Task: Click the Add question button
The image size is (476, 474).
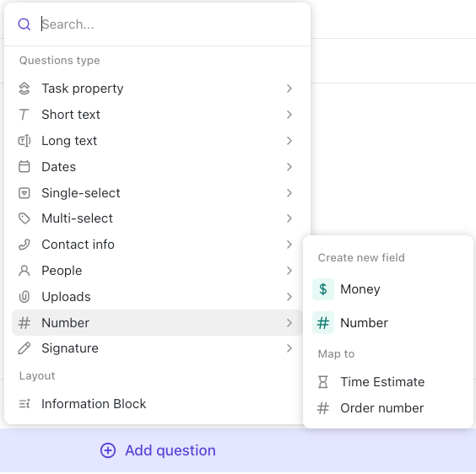Action: click(158, 450)
